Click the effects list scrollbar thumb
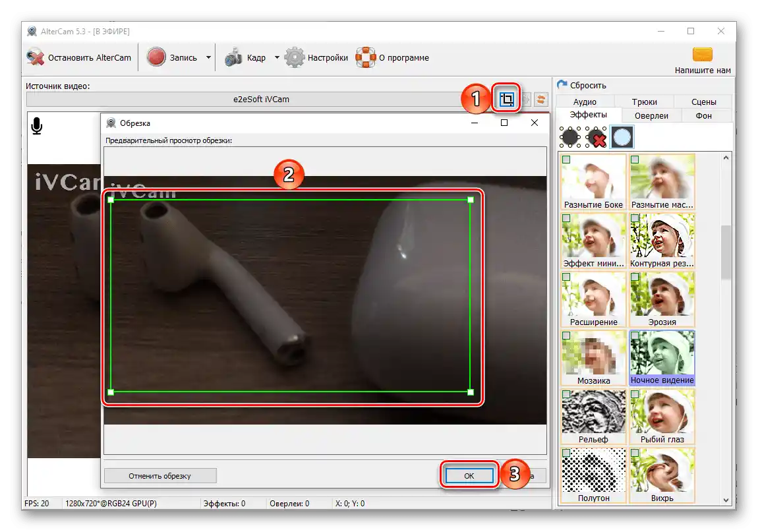 tap(726, 252)
